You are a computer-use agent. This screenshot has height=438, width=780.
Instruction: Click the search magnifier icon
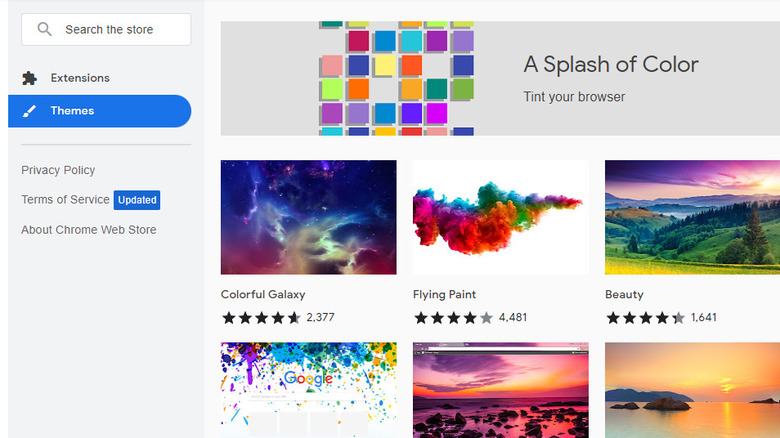[x=44, y=29]
